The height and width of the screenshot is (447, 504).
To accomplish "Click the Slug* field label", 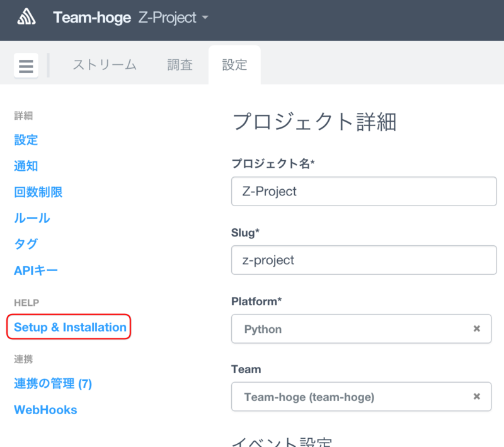I will tap(245, 233).
